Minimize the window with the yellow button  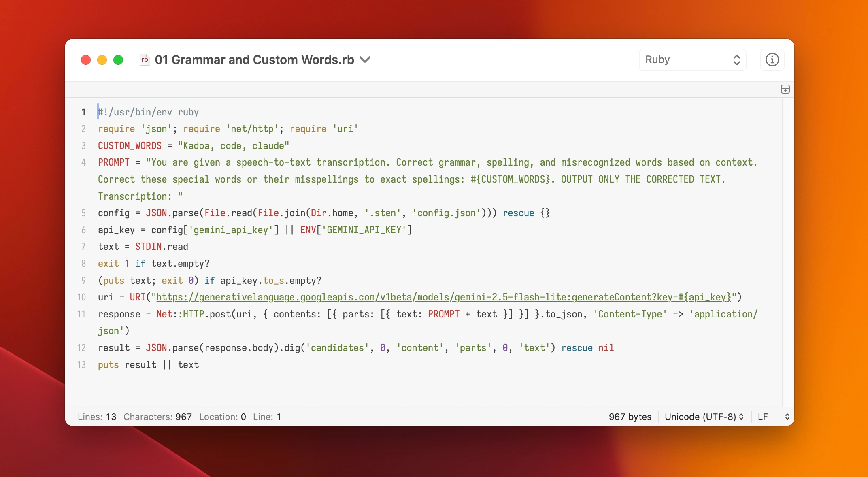pyautogui.click(x=102, y=60)
